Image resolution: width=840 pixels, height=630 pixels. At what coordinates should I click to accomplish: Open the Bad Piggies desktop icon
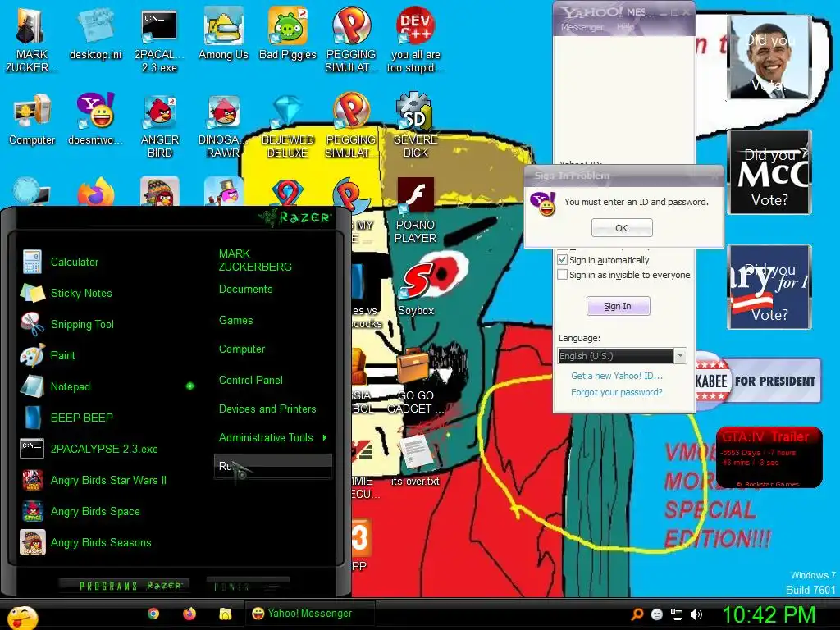point(288,34)
